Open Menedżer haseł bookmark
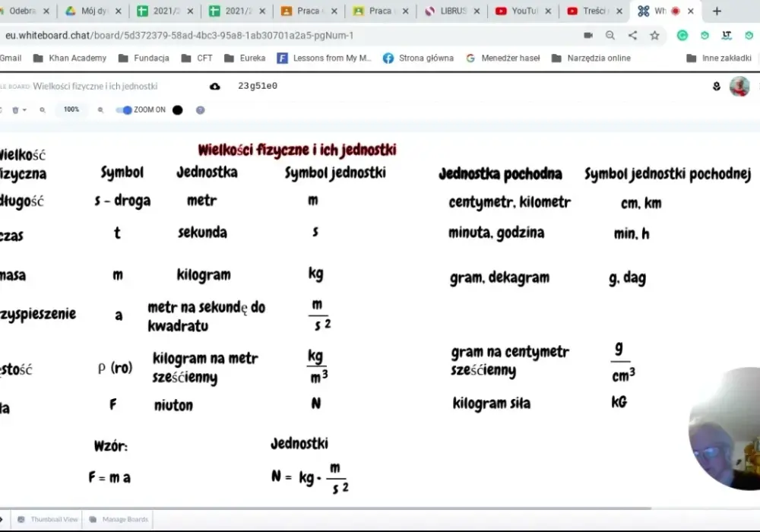760x532 pixels. (x=502, y=59)
